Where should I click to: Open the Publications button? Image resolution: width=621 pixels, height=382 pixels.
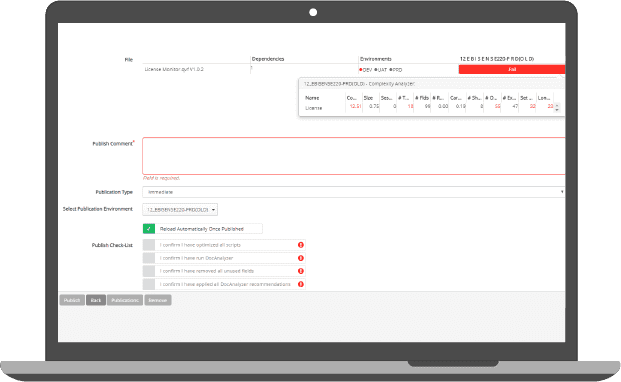125,300
